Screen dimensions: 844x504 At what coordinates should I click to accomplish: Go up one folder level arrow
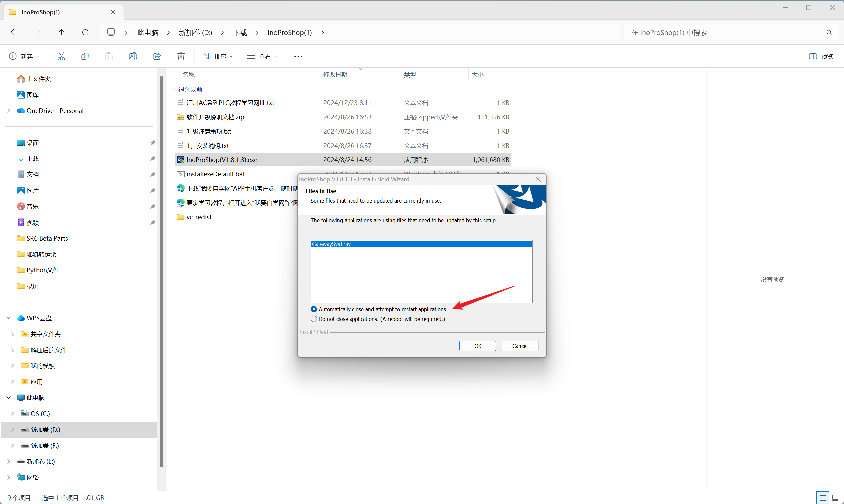pyautogui.click(x=61, y=32)
